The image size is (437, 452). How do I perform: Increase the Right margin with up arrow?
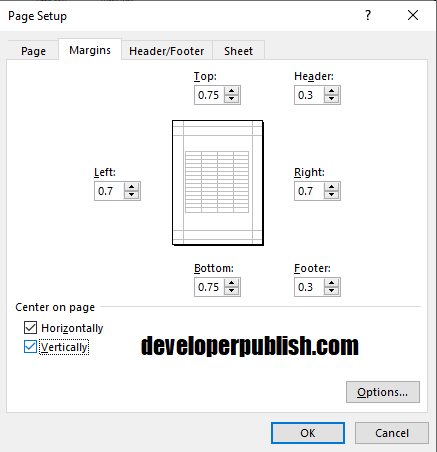331,187
